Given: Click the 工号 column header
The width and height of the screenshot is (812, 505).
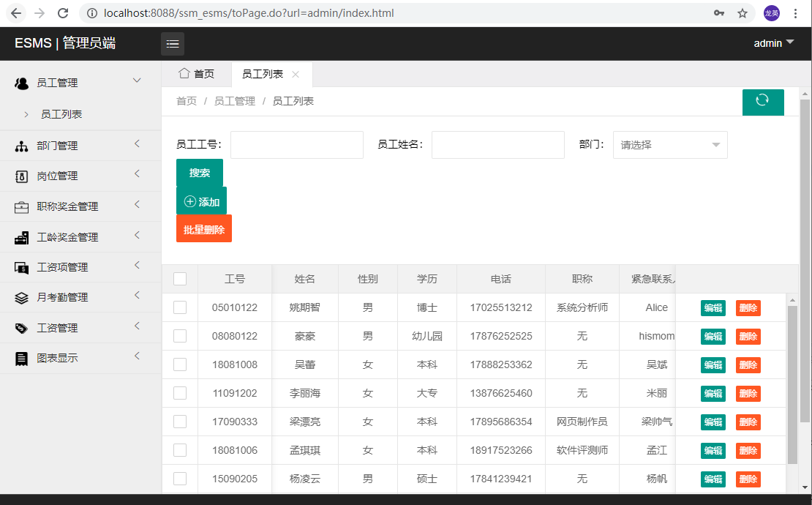Looking at the screenshot, I should (235, 279).
